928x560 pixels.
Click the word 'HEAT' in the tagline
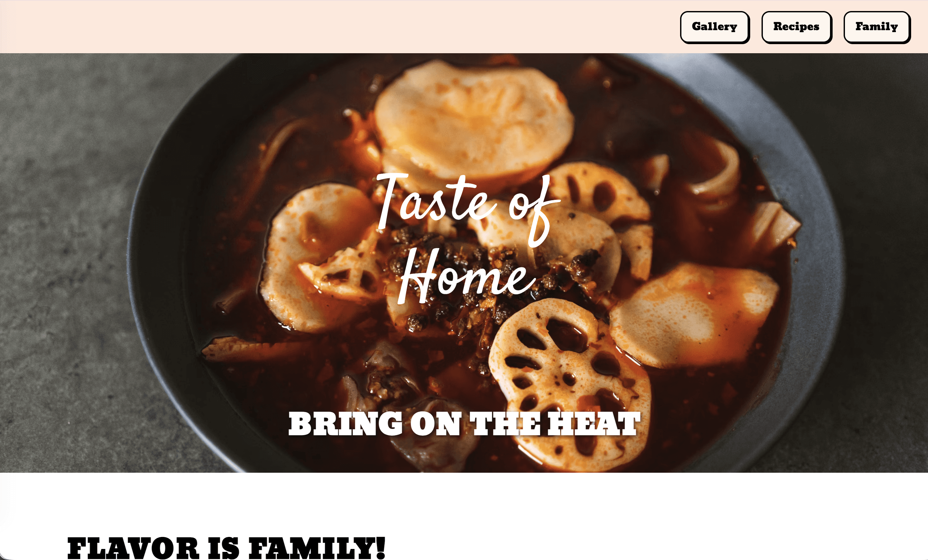(x=594, y=424)
